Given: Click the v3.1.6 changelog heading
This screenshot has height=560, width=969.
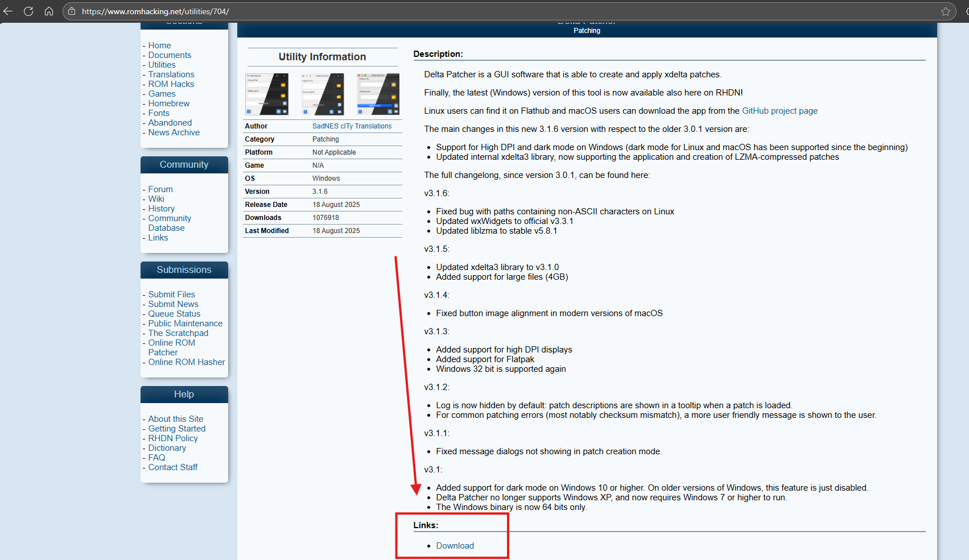Looking at the screenshot, I should point(436,193).
